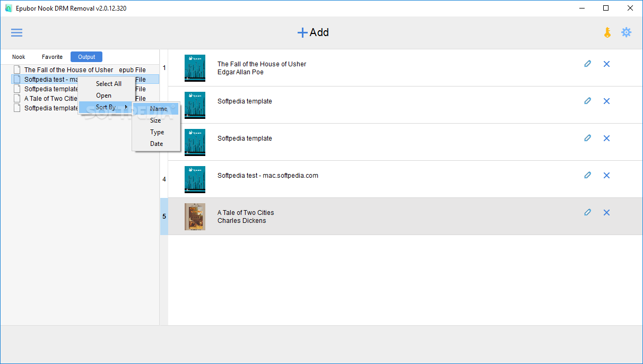Sort files by Size
The image size is (643, 364).
click(x=157, y=120)
